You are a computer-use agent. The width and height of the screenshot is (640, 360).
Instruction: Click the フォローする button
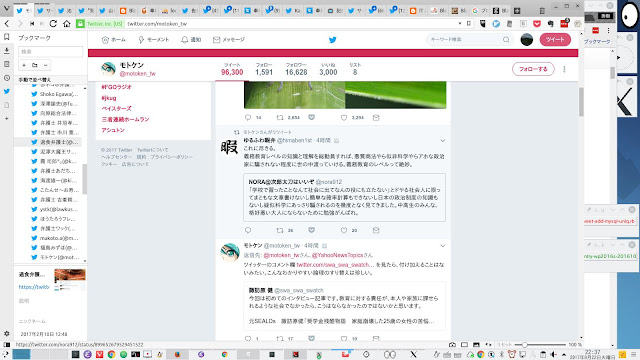click(x=533, y=69)
